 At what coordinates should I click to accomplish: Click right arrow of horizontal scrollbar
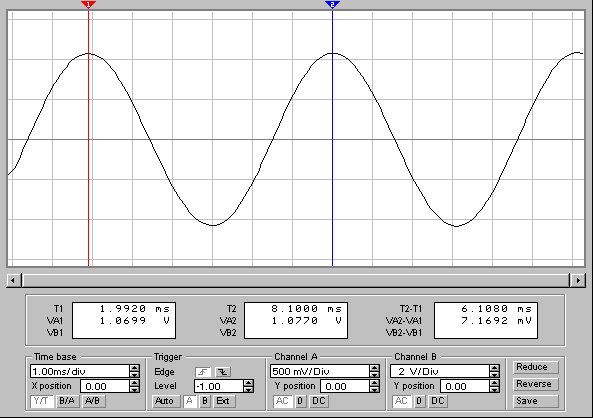point(577,280)
